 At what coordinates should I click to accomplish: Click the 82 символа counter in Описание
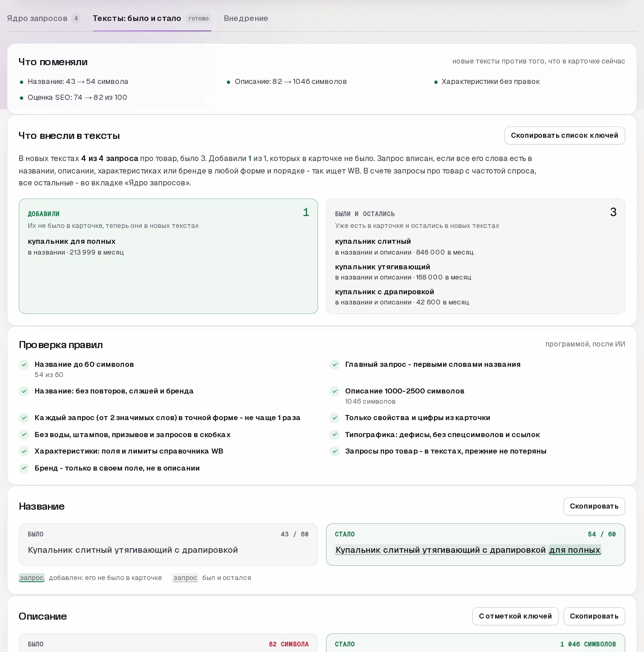289,644
